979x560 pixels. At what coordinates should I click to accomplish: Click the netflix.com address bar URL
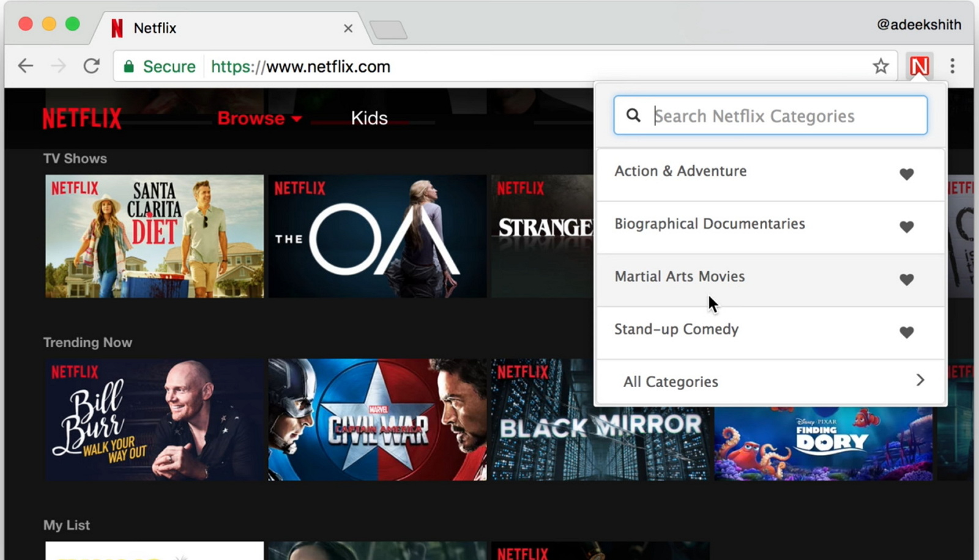coord(300,66)
